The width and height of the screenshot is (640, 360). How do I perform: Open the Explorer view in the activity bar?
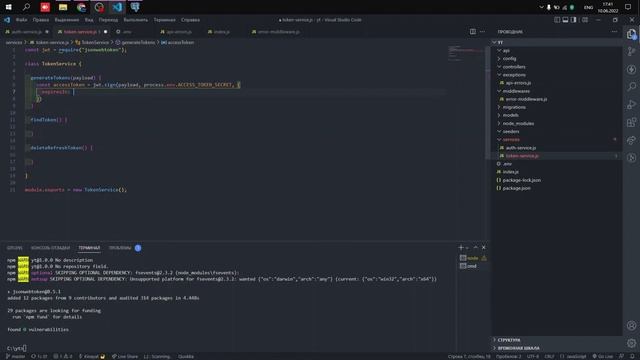coord(631,34)
